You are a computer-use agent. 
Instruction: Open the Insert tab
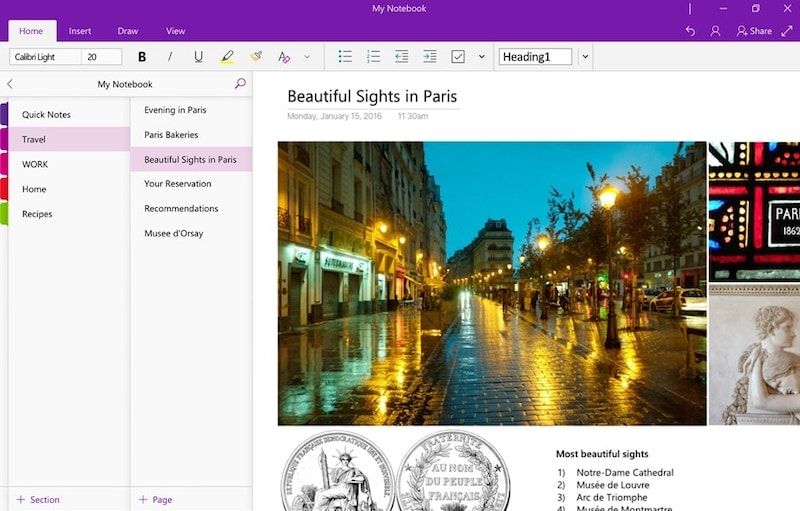pyautogui.click(x=80, y=31)
